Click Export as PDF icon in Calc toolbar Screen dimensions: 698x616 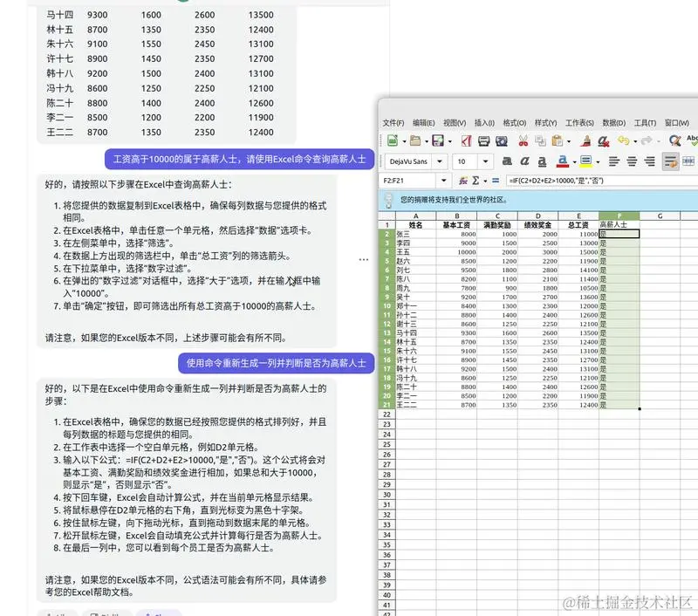(466, 141)
